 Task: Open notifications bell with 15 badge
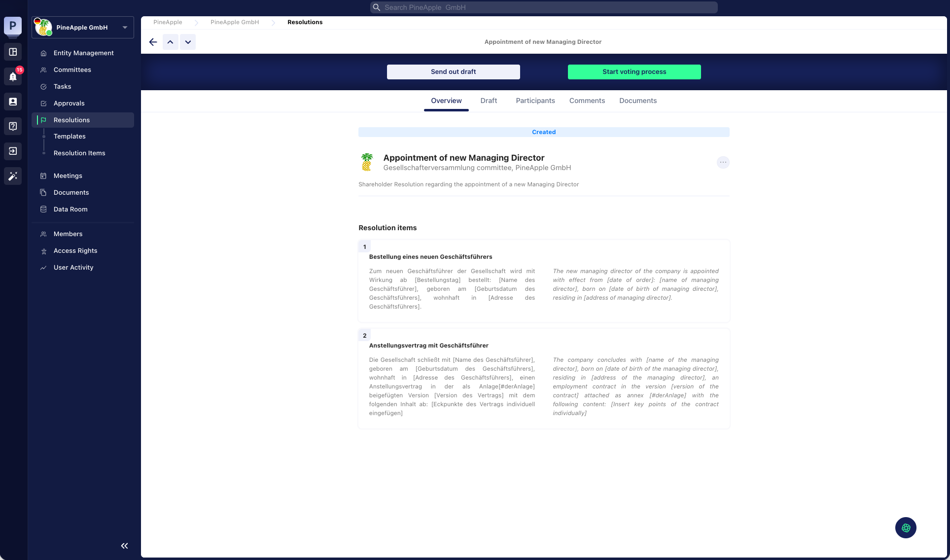(x=13, y=76)
